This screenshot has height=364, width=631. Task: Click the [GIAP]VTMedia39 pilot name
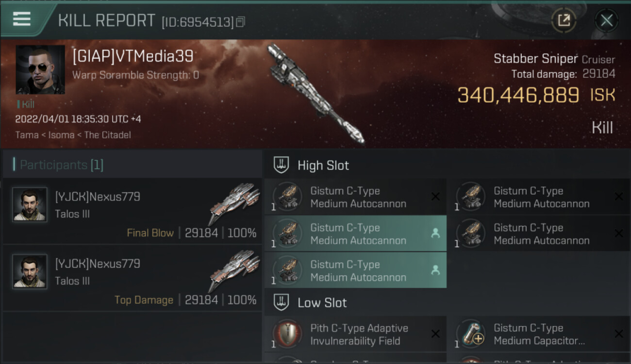coord(133,56)
